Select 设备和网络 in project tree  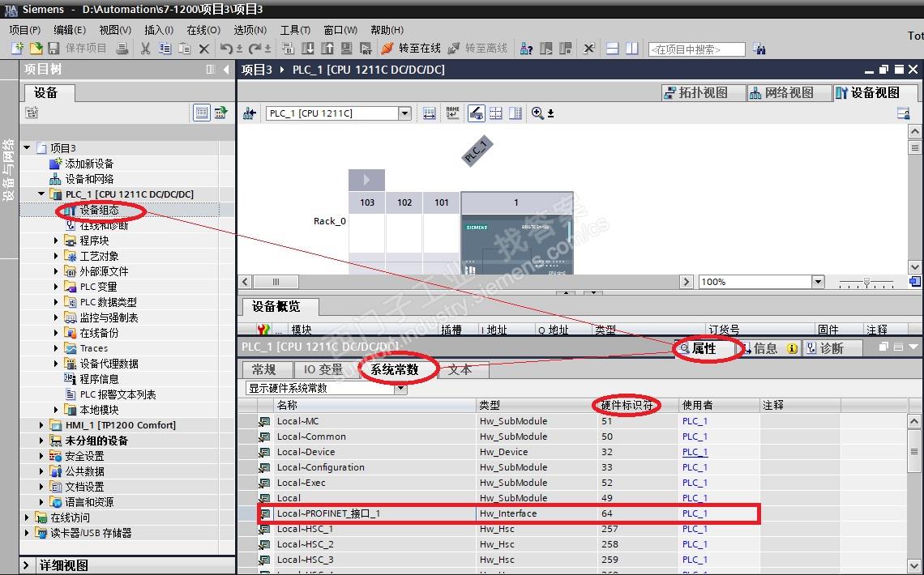point(89,178)
